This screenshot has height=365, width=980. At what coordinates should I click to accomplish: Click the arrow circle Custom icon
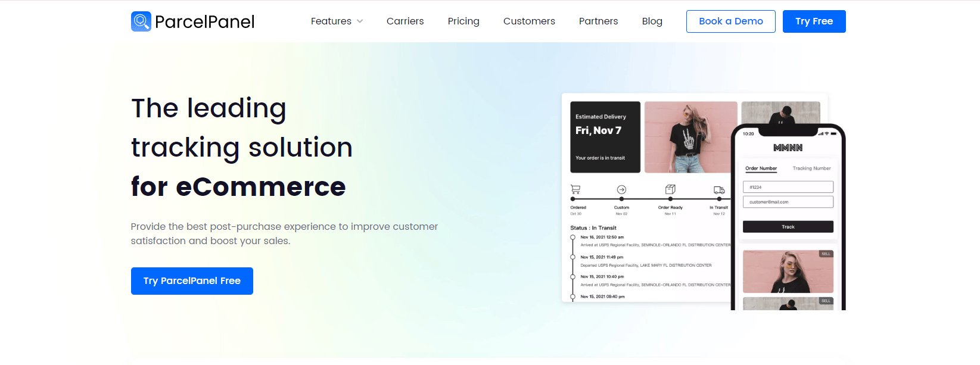tap(621, 189)
